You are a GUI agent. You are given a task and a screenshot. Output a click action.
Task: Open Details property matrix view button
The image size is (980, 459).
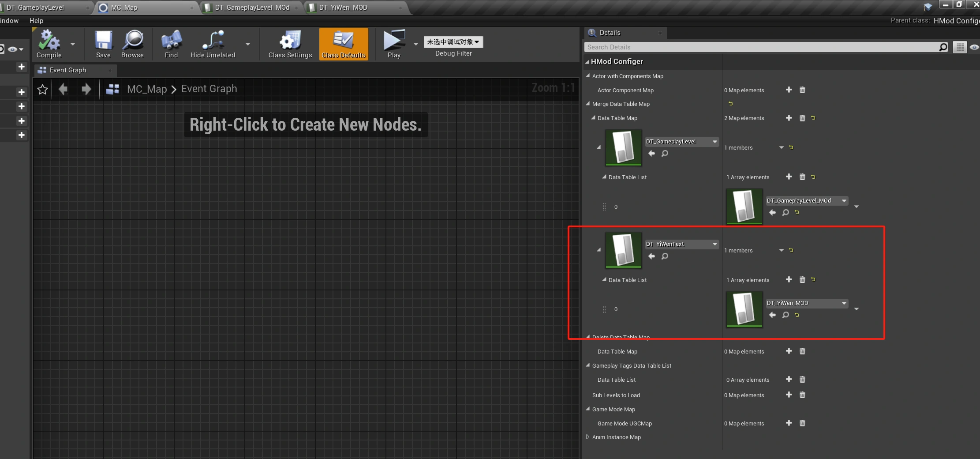tap(960, 47)
